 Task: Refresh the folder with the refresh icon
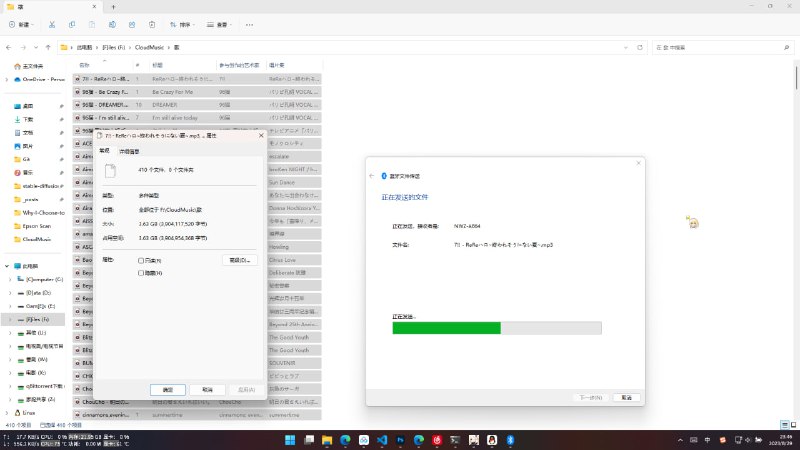point(640,47)
